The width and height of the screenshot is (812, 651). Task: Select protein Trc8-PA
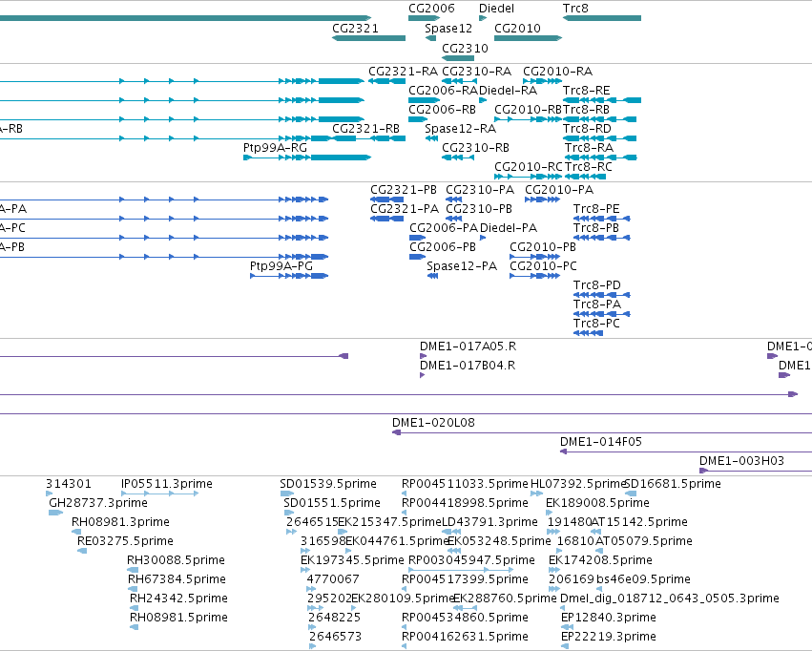point(602,314)
